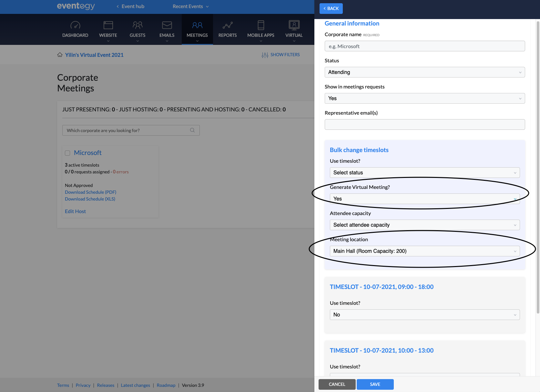Open the Reports graph icon
The width and height of the screenshot is (540, 392).
point(228,25)
